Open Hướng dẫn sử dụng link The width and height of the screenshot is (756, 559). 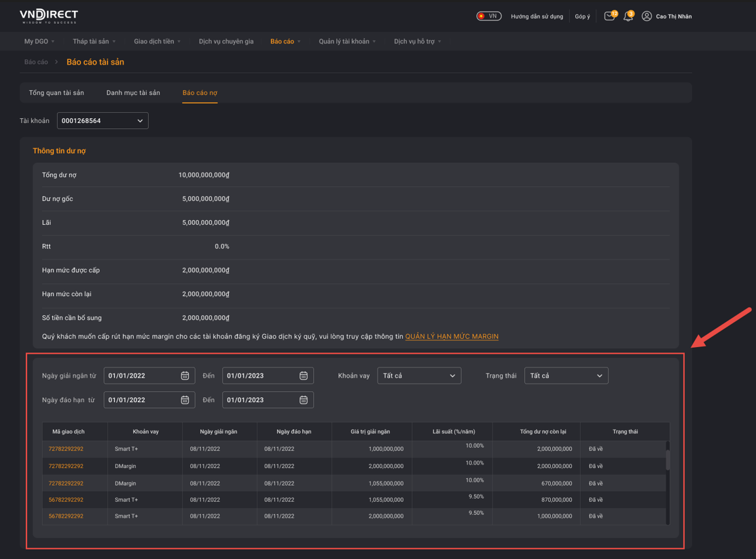tap(537, 16)
